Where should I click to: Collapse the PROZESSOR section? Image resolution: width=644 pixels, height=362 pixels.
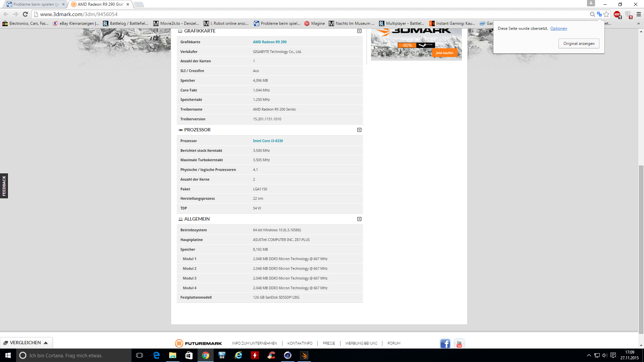(x=359, y=130)
